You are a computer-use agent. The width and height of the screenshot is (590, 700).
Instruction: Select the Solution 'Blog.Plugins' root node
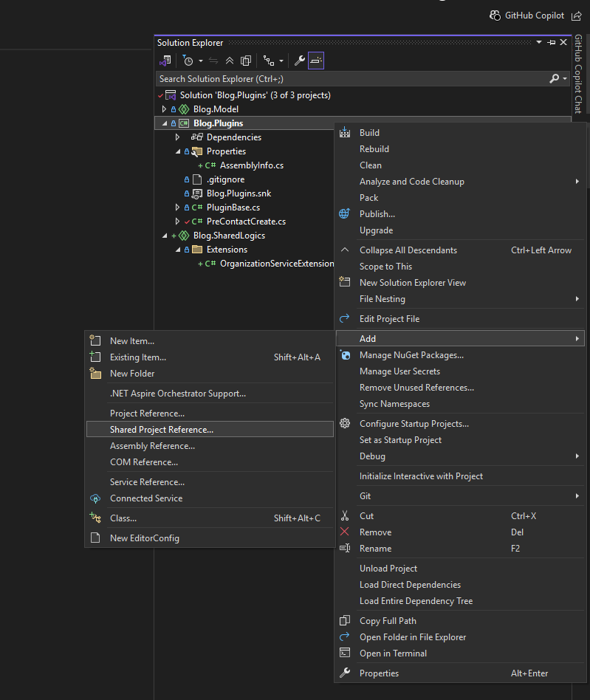(x=255, y=95)
